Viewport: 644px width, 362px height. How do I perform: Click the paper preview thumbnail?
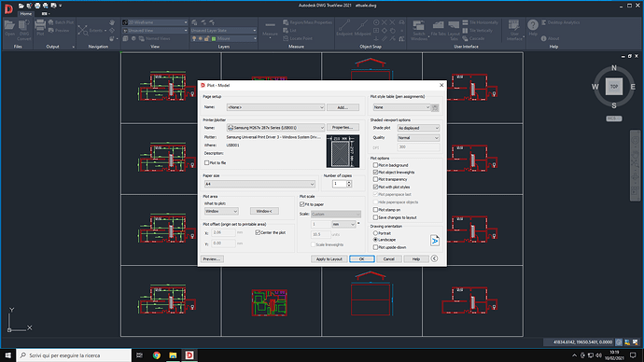point(343,151)
